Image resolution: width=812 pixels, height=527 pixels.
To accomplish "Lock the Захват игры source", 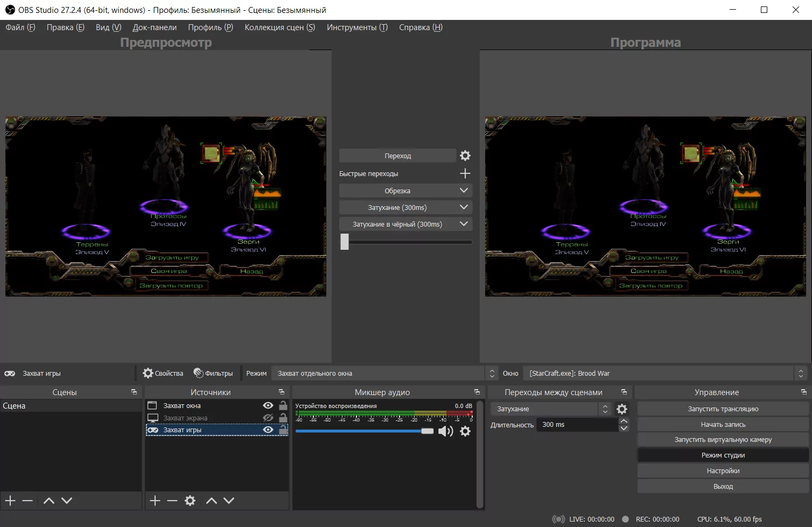I will click(283, 430).
